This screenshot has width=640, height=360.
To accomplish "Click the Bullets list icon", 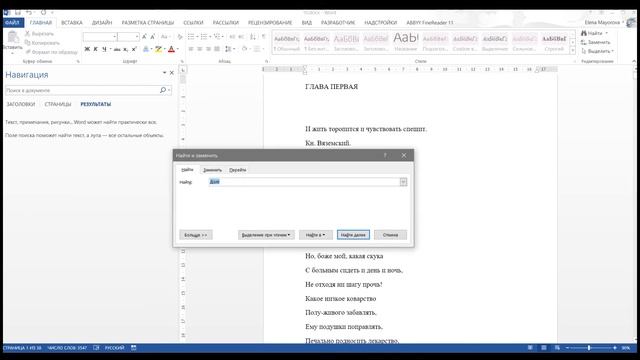I will point(191,37).
